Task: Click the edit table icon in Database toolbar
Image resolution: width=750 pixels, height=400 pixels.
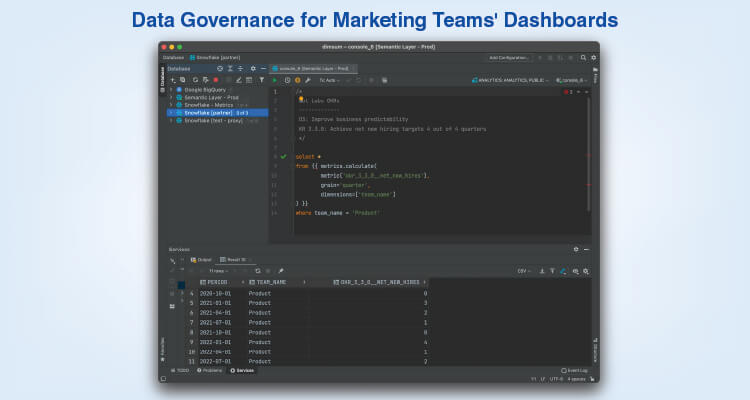Action: [x=238, y=80]
